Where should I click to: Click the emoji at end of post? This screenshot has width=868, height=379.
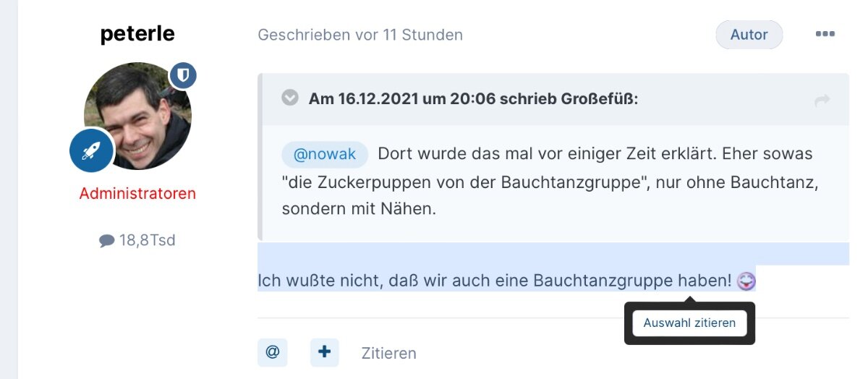(x=746, y=281)
